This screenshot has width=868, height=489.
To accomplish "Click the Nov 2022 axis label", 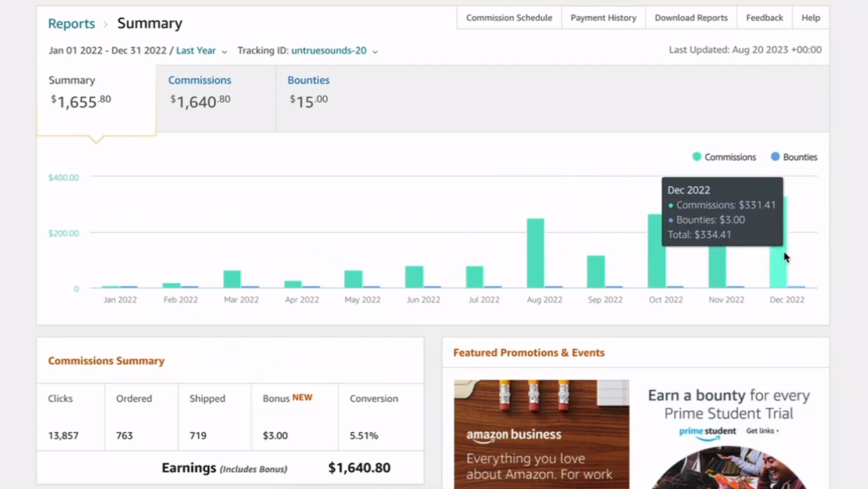I will (726, 300).
